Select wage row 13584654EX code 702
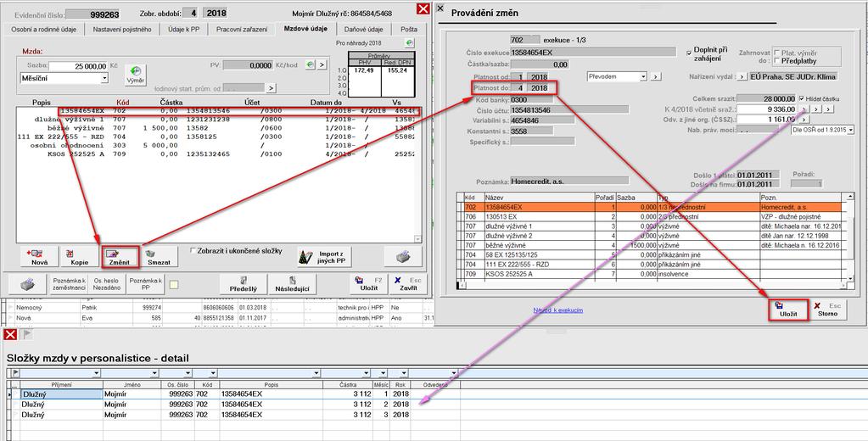This screenshot has width=868, height=441. click(x=217, y=111)
